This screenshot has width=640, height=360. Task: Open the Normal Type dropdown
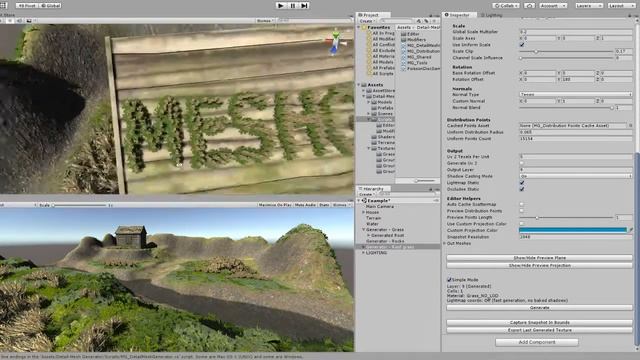(x=576, y=94)
